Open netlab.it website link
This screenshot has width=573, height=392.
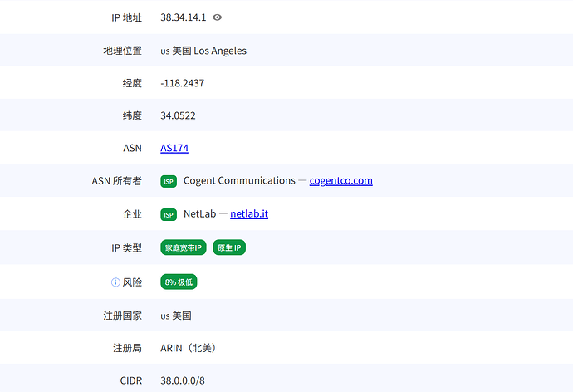249,213
